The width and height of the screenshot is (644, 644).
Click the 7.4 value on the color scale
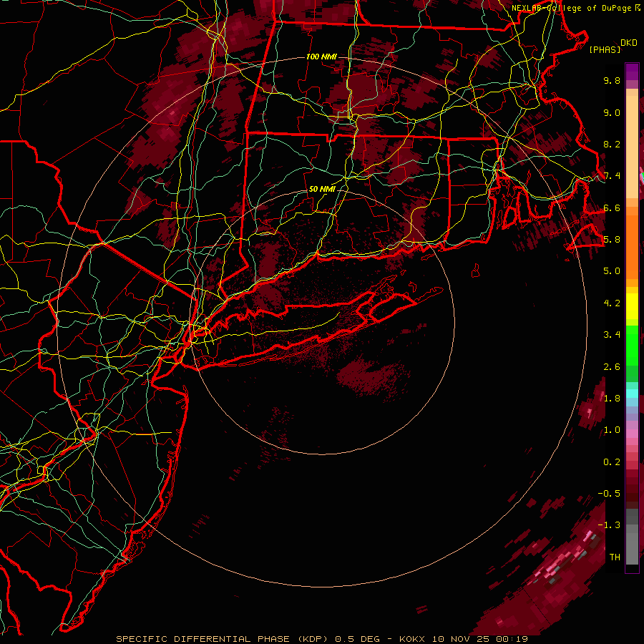pyautogui.click(x=612, y=176)
